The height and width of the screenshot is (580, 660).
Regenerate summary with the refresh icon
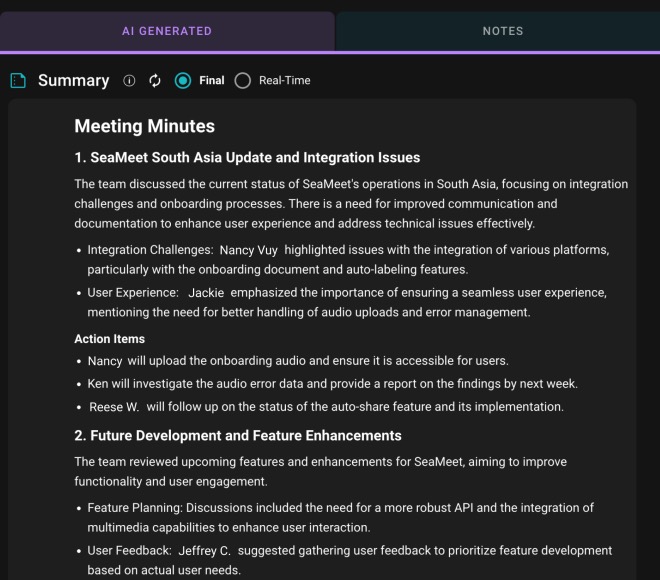click(x=155, y=80)
